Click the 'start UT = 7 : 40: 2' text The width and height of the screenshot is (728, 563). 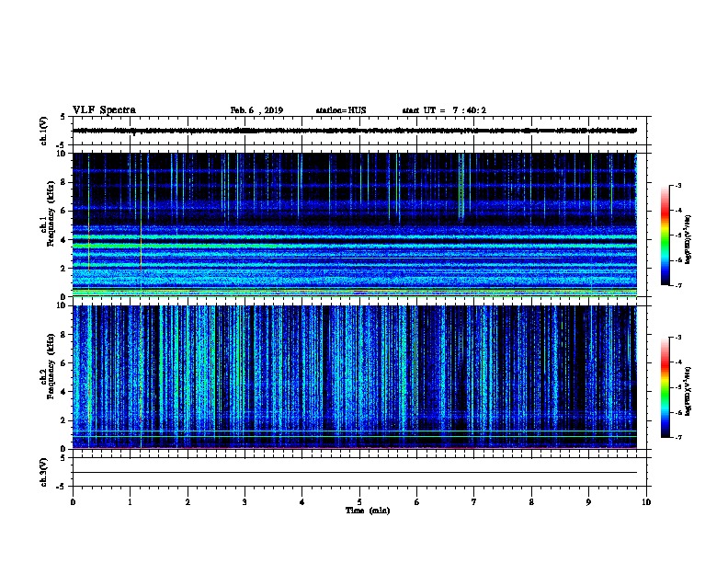tap(444, 110)
